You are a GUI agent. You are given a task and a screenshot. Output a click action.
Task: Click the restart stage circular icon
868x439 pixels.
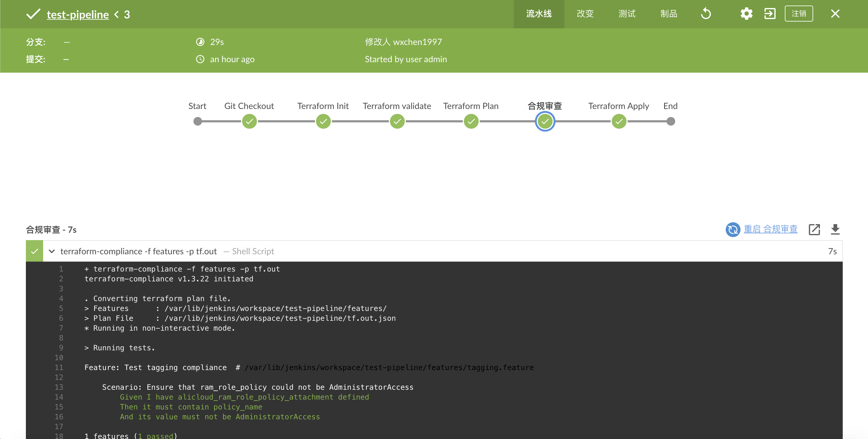pyautogui.click(x=732, y=230)
